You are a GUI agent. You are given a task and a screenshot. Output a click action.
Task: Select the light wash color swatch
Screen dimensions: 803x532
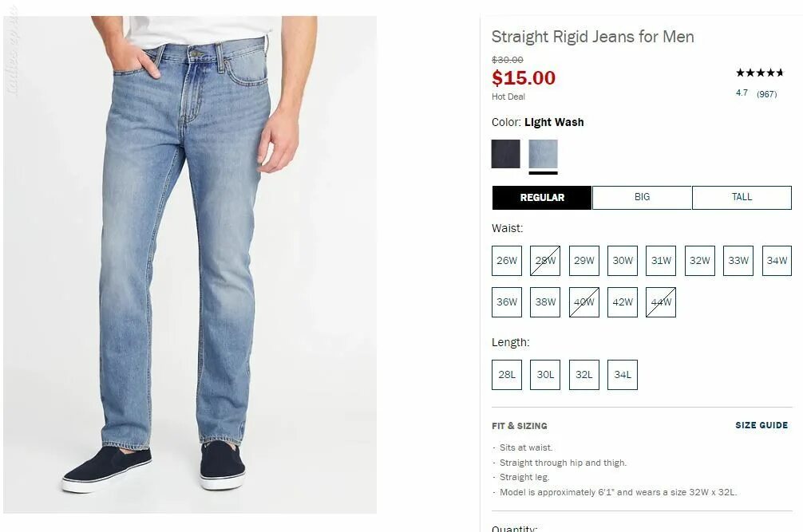point(543,153)
